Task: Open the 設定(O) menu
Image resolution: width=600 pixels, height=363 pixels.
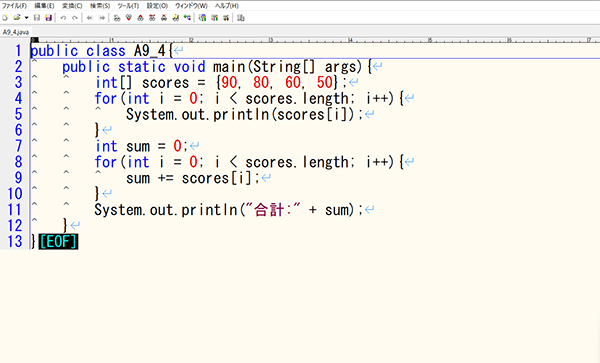Action: [x=157, y=6]
